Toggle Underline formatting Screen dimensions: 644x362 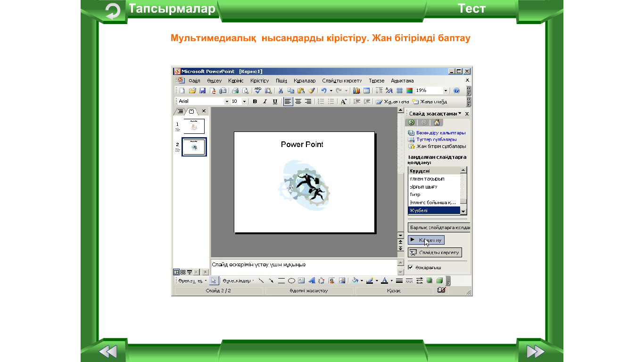[275, 101]
